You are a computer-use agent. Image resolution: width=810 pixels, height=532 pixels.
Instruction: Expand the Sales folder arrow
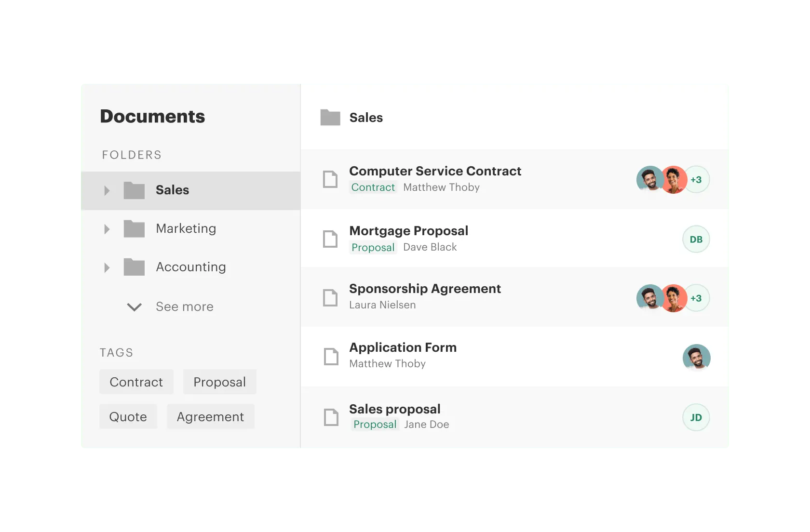pyautogui.click(x=107, y=190)
